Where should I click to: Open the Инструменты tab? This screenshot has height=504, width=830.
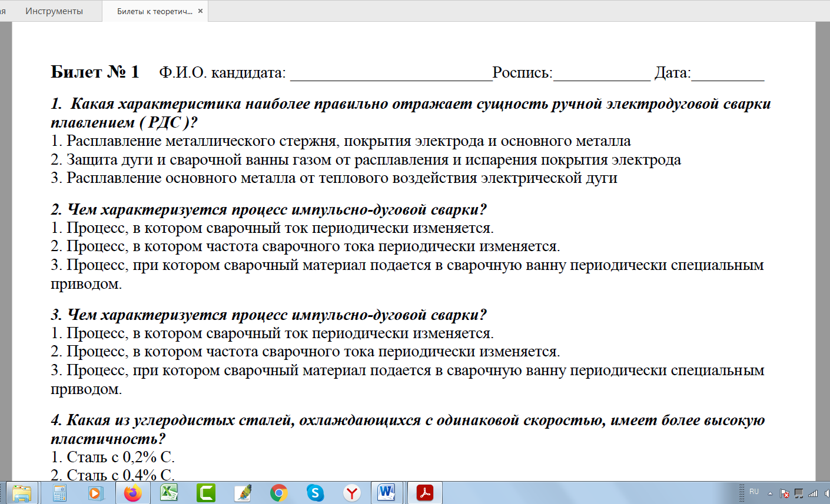pyautogui.click(x=54, y=11)
